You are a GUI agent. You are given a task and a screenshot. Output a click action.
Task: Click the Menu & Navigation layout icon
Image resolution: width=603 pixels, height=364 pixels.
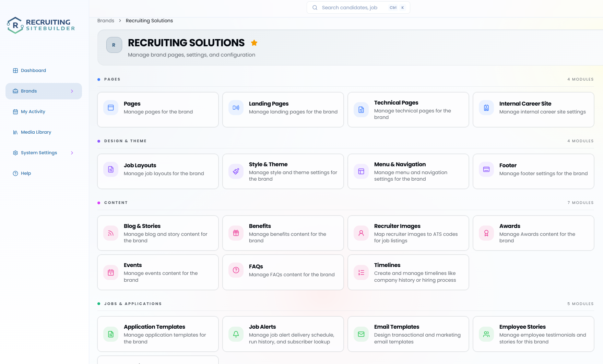[361, 171]
